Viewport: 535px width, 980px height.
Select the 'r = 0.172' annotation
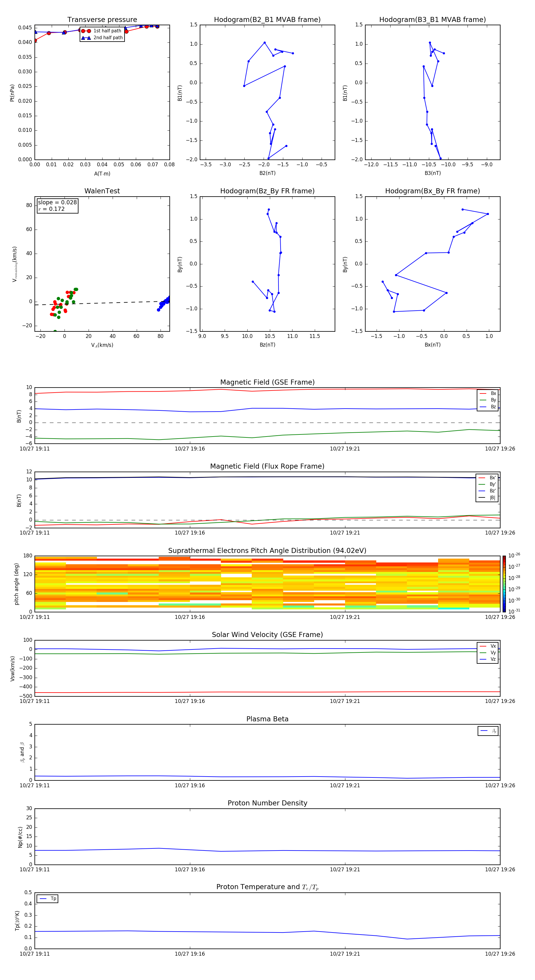(51, 209)
